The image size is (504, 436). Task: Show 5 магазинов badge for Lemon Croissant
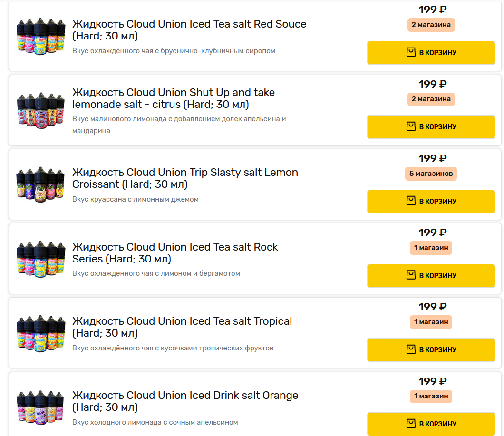[431, 174]
